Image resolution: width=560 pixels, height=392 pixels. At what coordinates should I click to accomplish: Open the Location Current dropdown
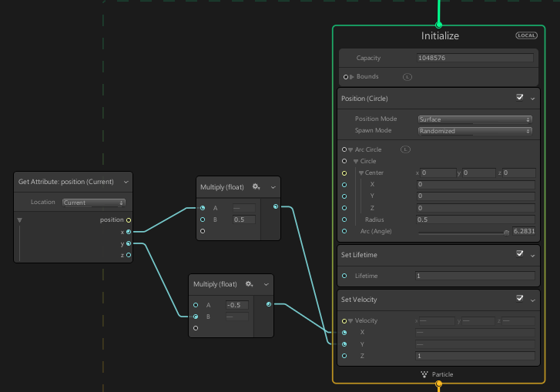tap(93, 203)
